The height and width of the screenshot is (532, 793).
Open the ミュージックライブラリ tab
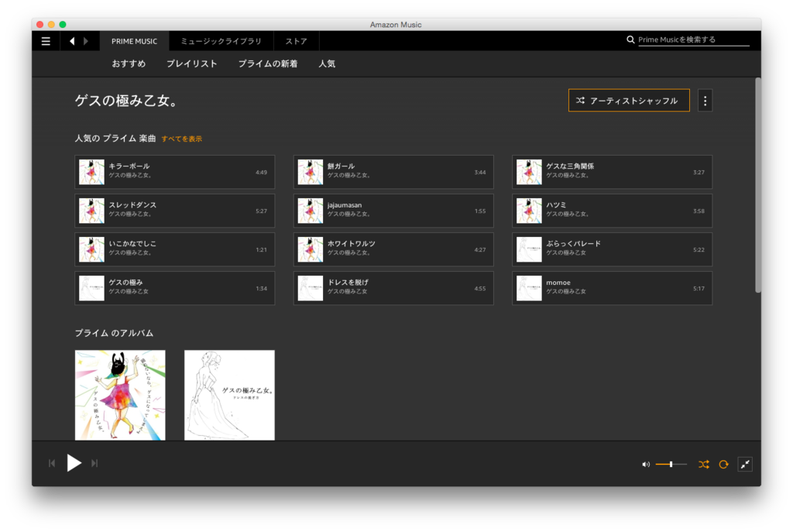point(221,41)
